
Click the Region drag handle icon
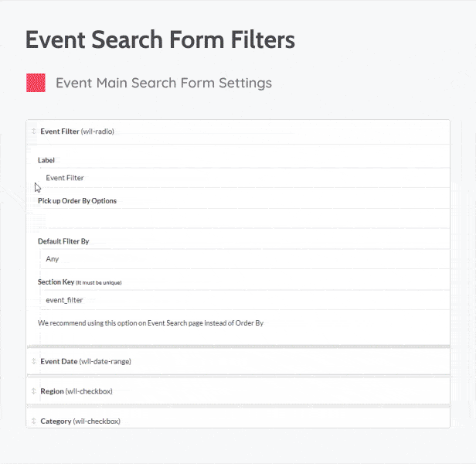[x=33, y=391]
